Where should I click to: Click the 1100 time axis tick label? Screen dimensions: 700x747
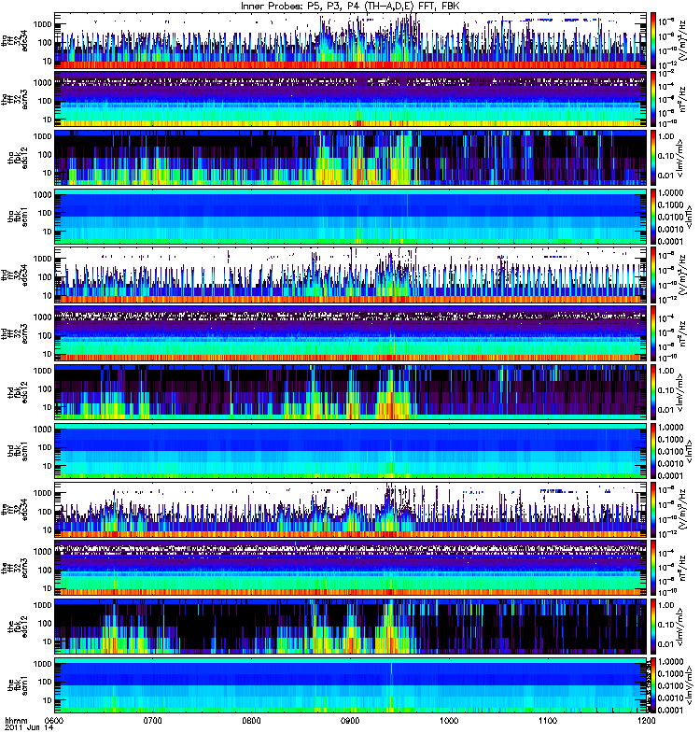coord(548,720)
